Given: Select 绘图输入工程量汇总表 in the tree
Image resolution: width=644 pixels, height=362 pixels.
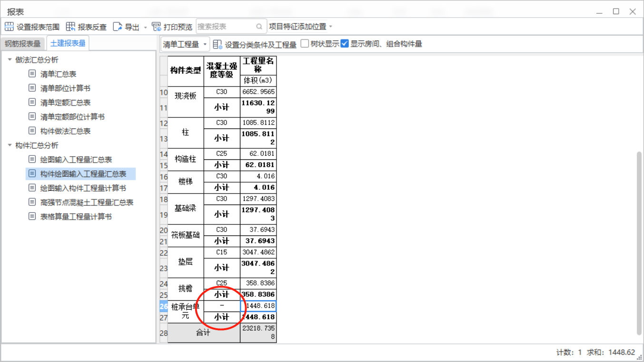Looking at the screenshot, I should [x=76, y=159].
